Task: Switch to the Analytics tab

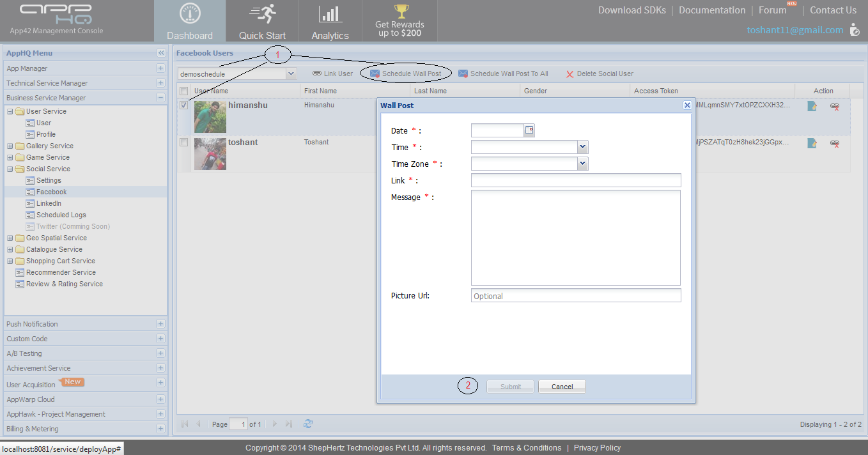Action: coord(330,22)
